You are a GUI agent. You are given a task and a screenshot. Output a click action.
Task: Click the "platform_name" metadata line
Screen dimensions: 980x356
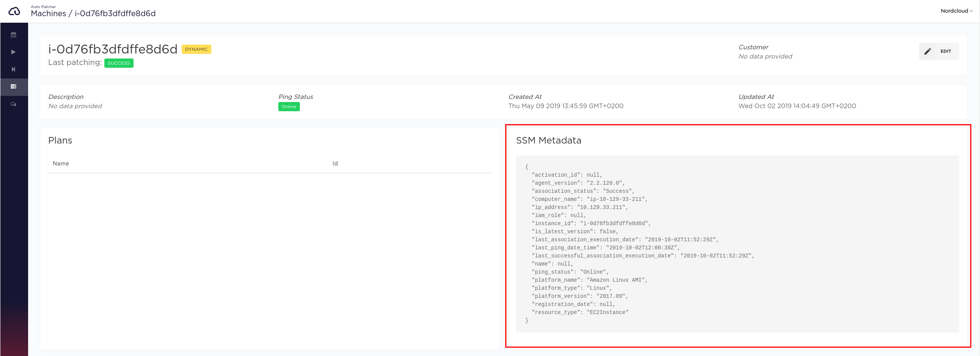[590, 280]
